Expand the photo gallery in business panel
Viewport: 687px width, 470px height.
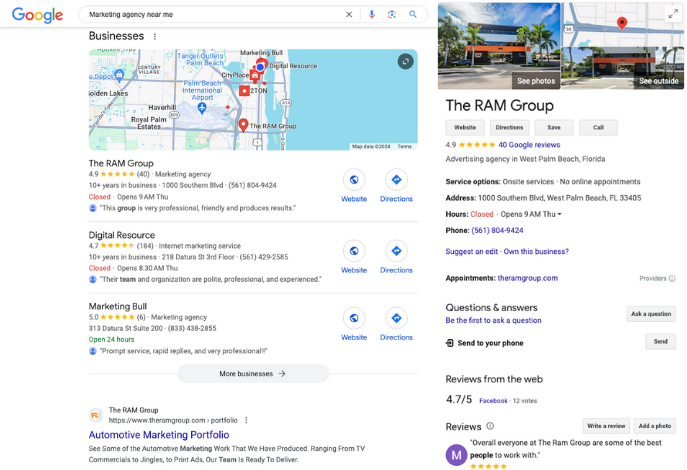pos(672,14)
